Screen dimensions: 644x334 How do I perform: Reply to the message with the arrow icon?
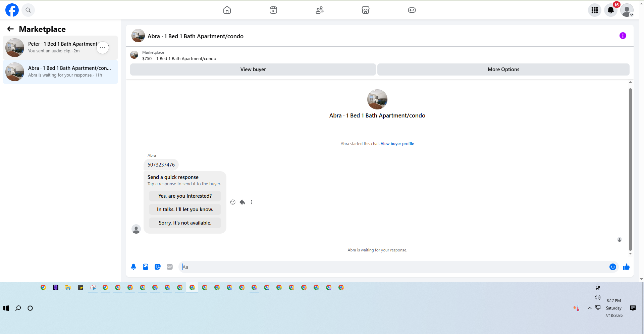[242, 202]
